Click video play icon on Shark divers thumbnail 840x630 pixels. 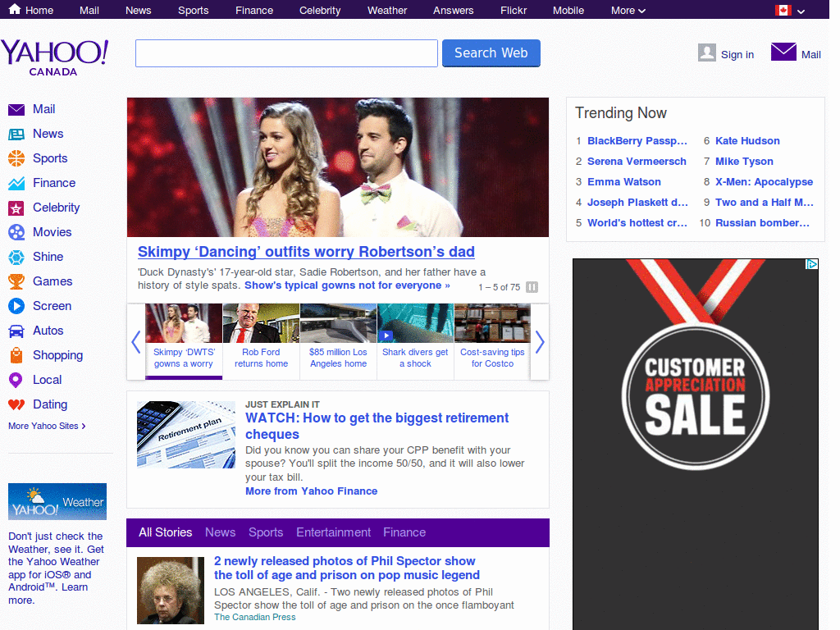tap(386, 336)
